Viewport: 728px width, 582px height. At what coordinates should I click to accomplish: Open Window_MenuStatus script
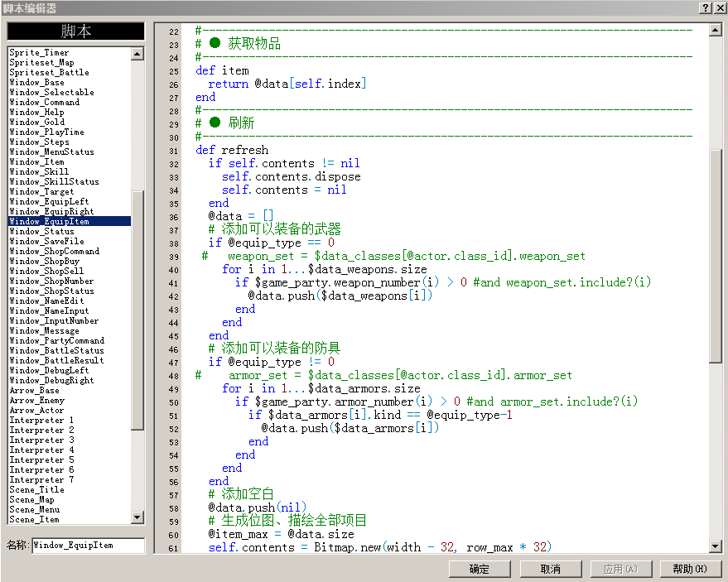[51, 152]
